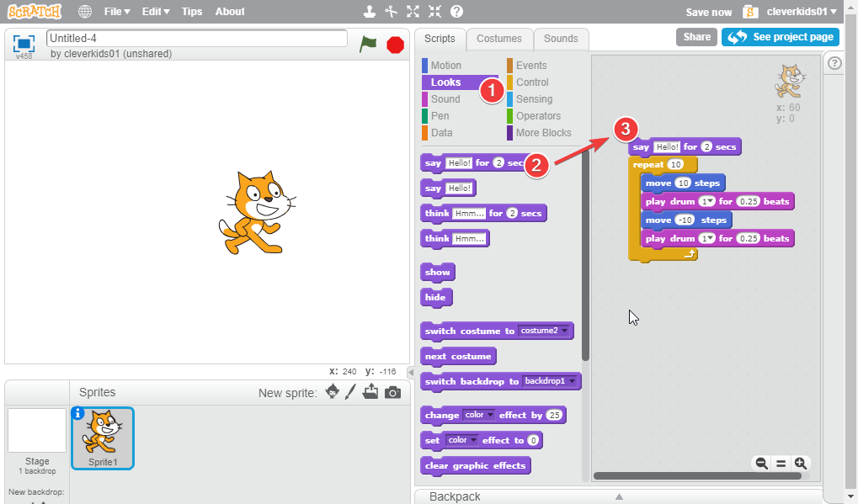858x504 pixels.
Task: Click the Block help question icon
Action: [456, 12]
